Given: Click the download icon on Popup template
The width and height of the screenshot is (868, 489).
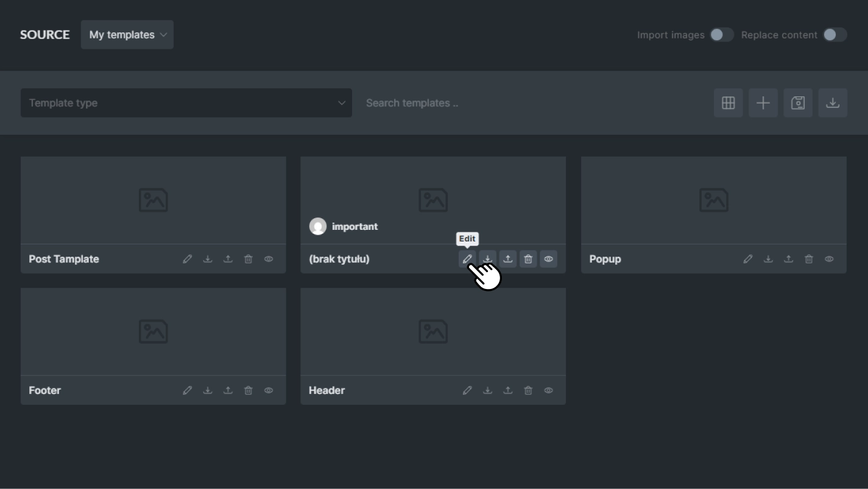Looking at the screenshot, I should [768, 259].
